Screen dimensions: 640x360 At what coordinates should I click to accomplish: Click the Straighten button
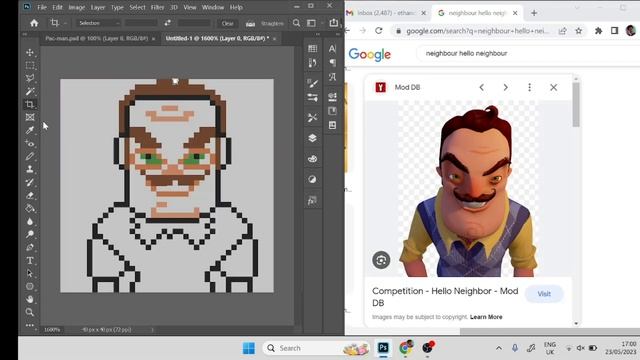pyautogui.click(x=265, y=23)
